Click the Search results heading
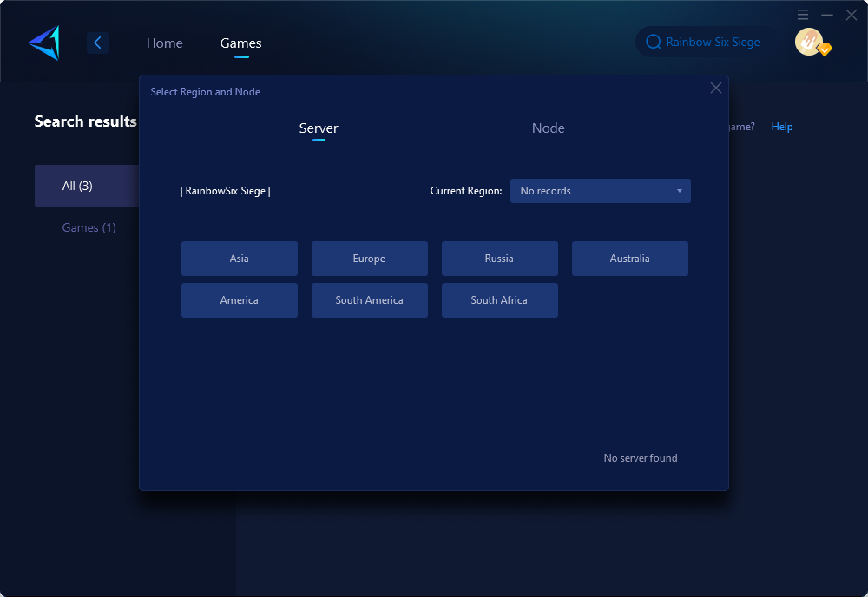Screen dimensions: 868x597 point(85,121)
